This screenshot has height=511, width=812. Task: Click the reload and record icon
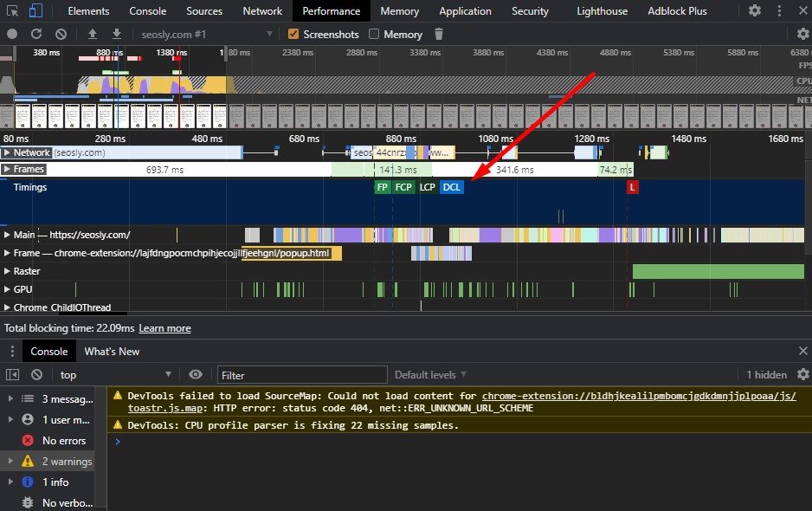pos(36,34)
